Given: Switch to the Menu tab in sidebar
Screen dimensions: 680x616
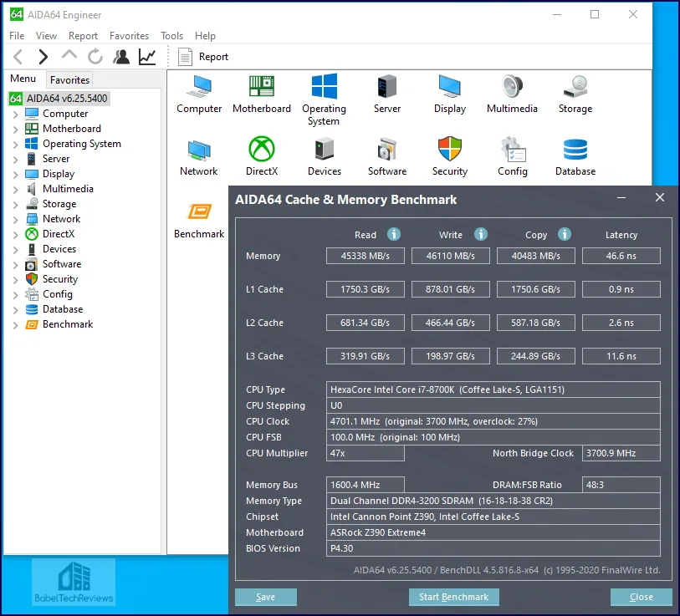Looking at the screenshot, I should tap(23, 79).
